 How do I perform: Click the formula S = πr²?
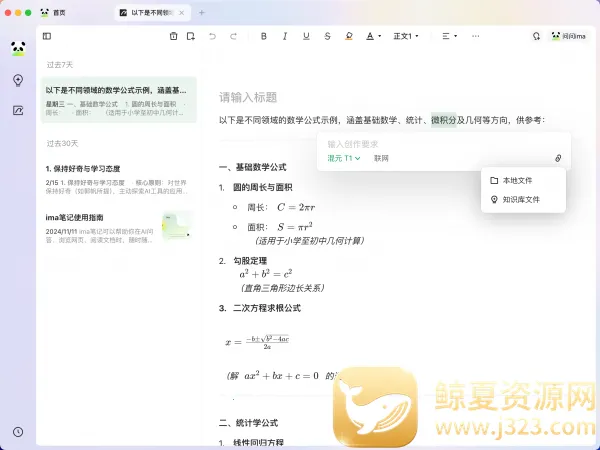click(295, 227)
